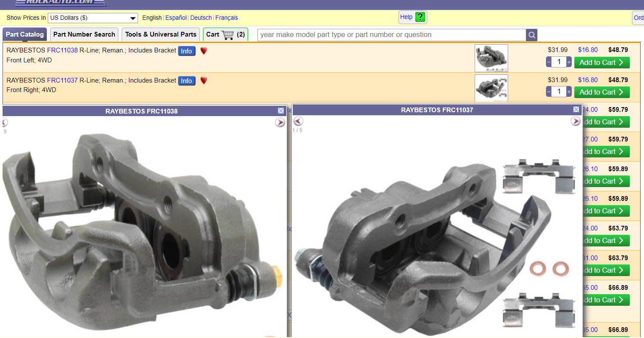Click the magnifying glass search button

[x=532, y=35]
